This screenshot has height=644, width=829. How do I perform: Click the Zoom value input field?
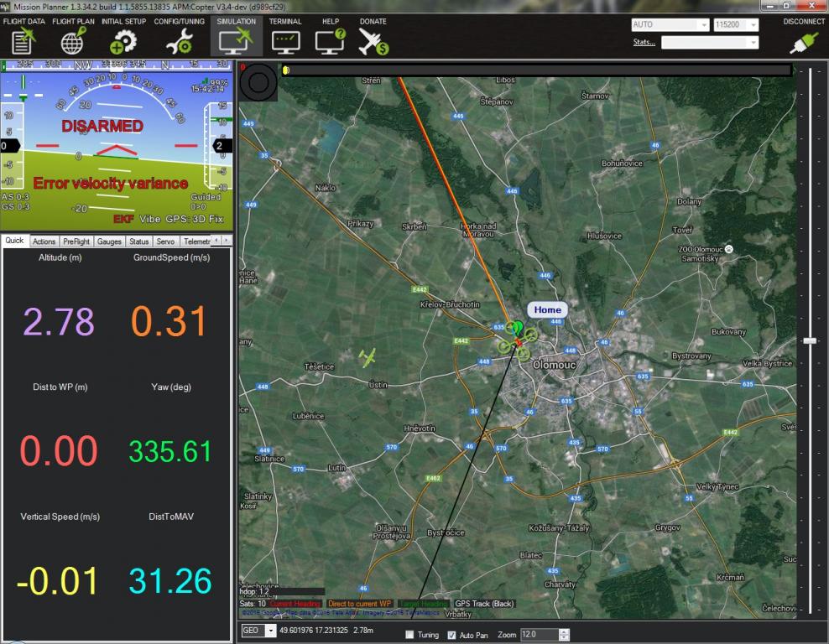tap(539, 635)
